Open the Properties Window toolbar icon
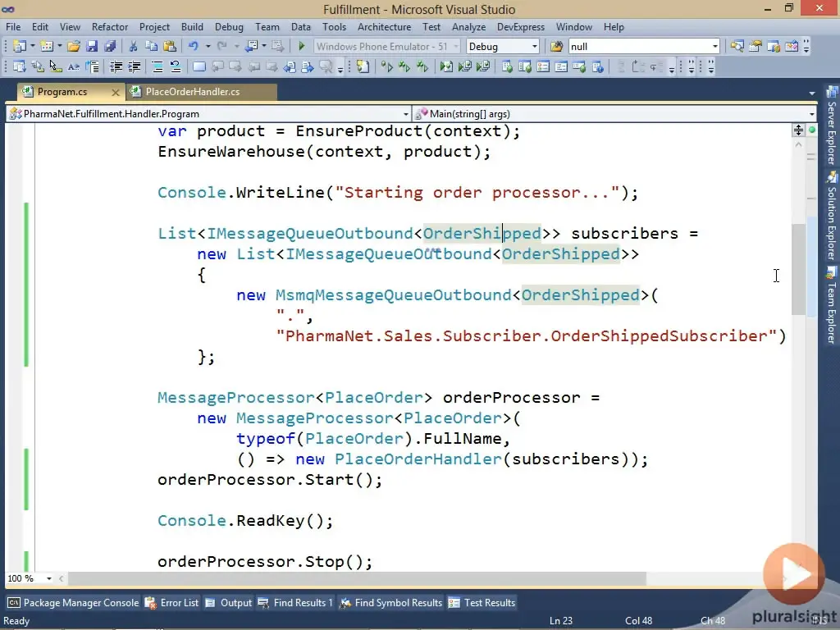840x630 pixels. (x=756, y=47)
